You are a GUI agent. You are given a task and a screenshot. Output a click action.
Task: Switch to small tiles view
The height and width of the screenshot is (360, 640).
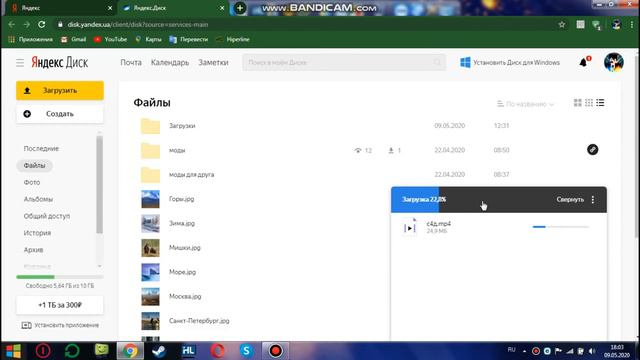pos(589,103)
